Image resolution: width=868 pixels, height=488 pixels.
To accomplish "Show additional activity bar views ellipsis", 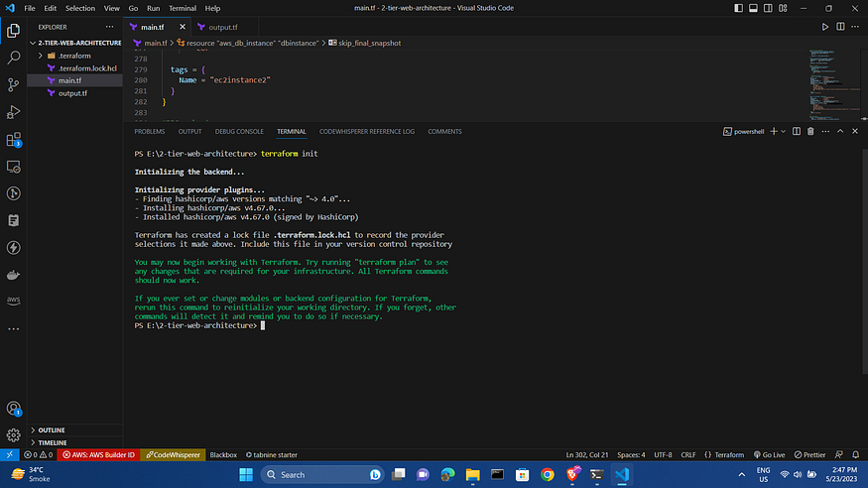I will click(13, 328).
